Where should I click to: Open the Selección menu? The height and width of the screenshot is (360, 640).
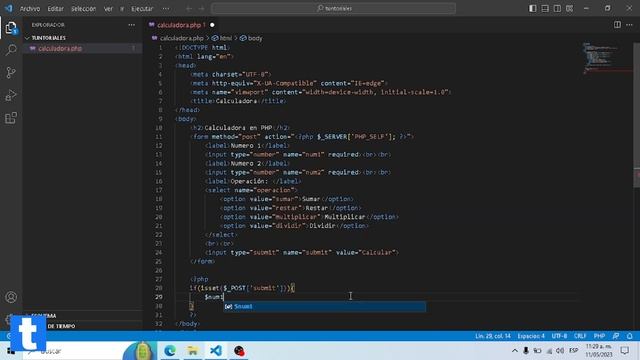(83, 8)
